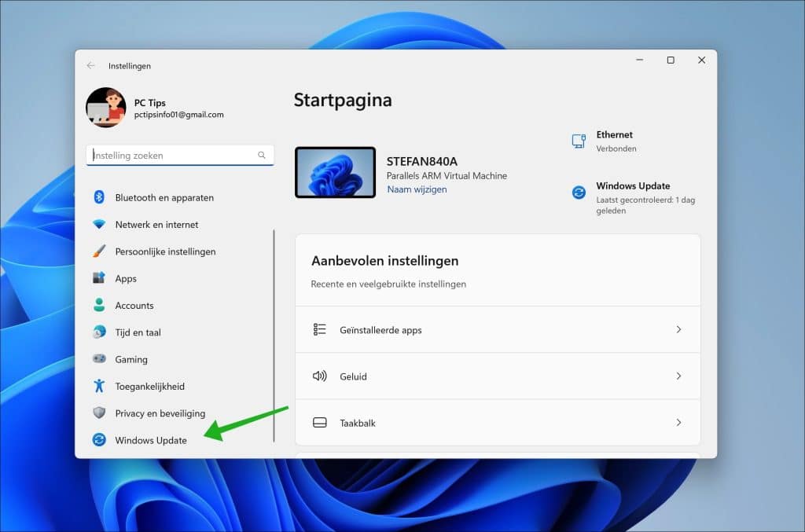Click the sidebar vertical scrollbar
The width and height of the screenshot is (805, 532).
tap(274, 335)
